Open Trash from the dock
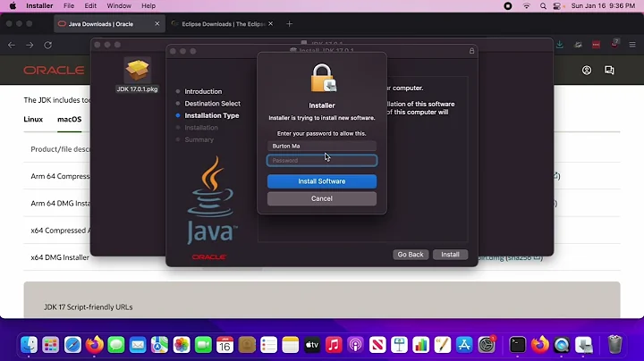 pos(614,345)
